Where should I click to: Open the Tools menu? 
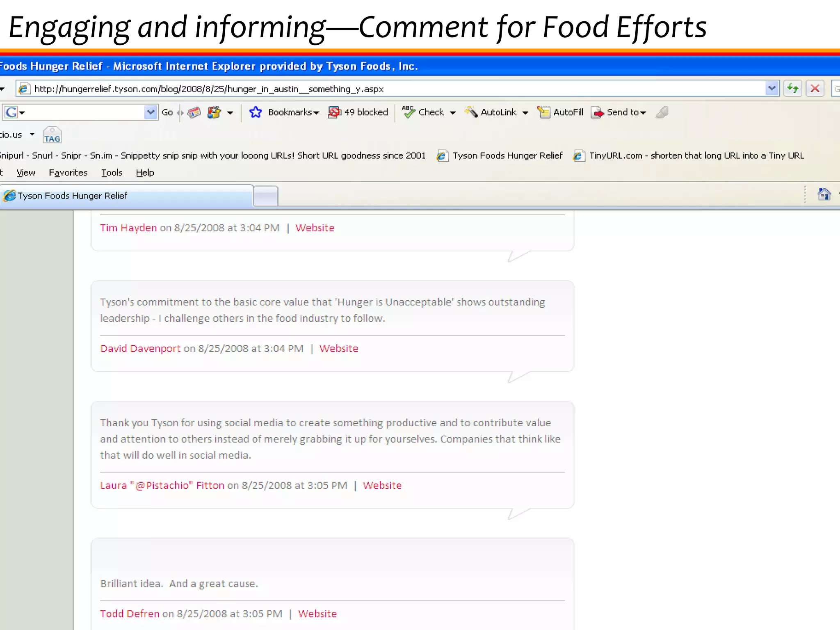click(112, 173)
